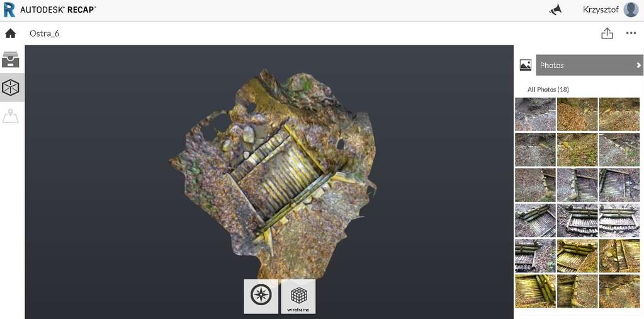The height and width of the screenshot is (319, 644).
Task: Click the Autodesk ReCap logo icon
Action: tap(9, 10)
